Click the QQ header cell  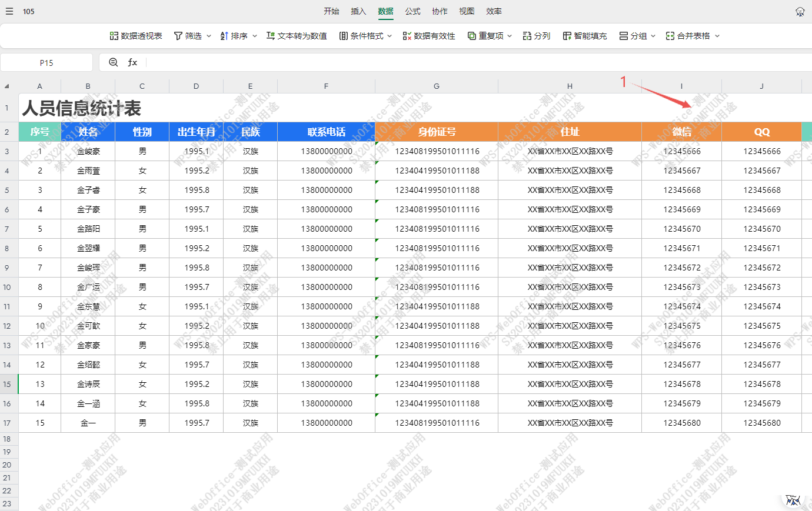point(761,132)
